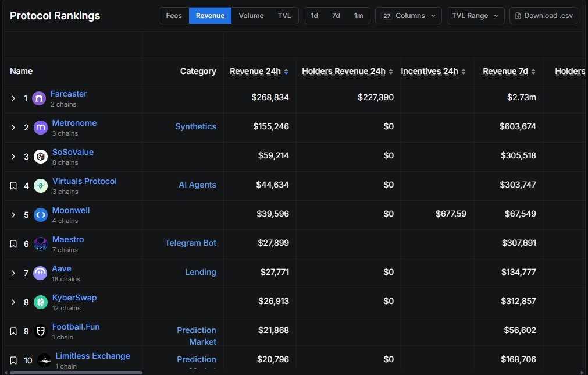Open the Aave protocol link
The width and height of the screenshot is (588, 375).
[62, 269]
